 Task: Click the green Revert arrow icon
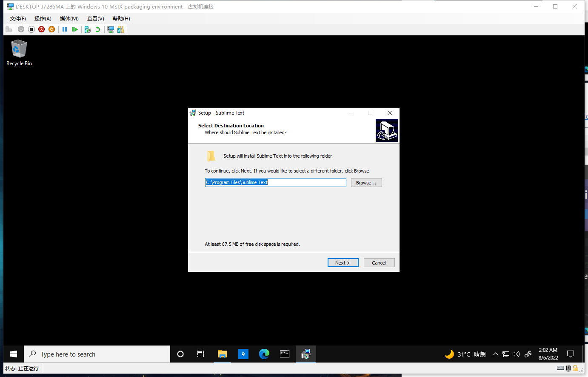[98, 29]
